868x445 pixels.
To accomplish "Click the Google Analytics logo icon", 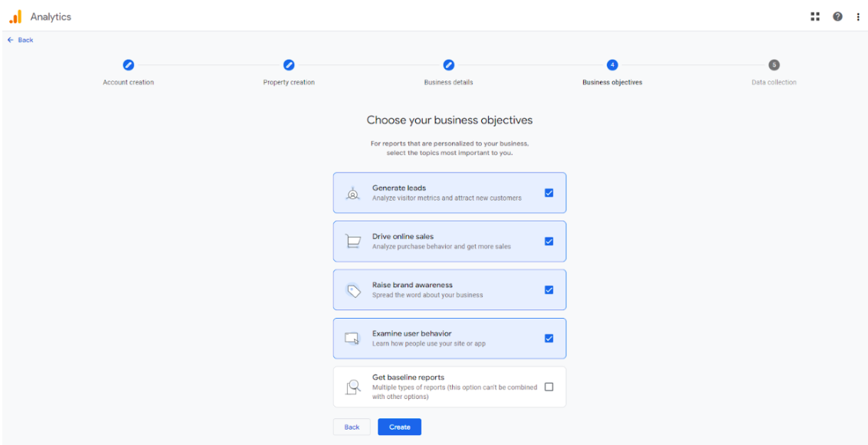I will (x=15, y=16).
